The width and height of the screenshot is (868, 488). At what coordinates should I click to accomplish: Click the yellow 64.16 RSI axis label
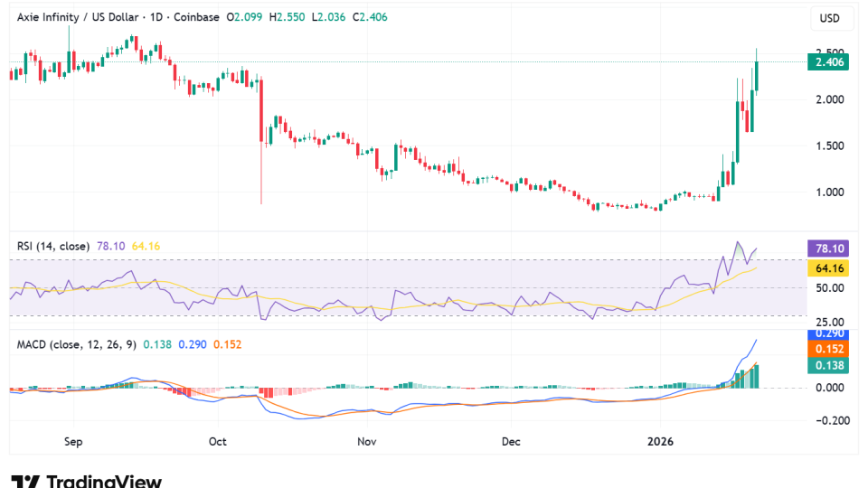click(829, 268)
